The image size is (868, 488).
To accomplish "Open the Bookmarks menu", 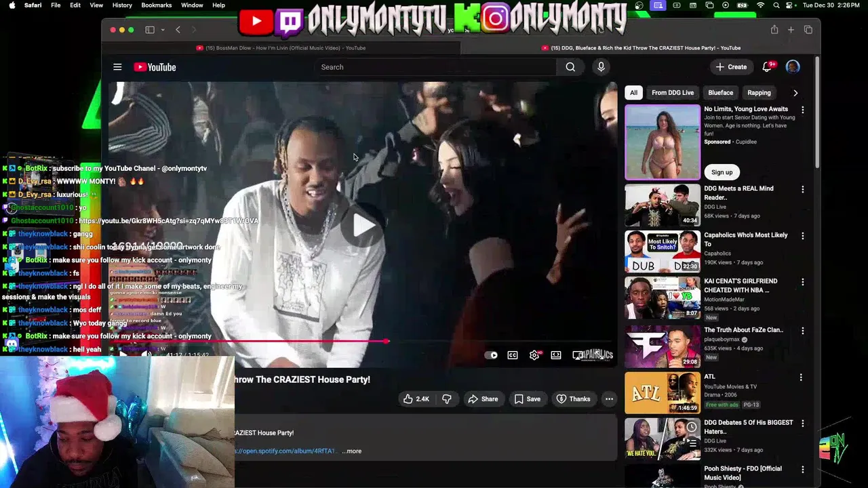I will (x=157, y=5).
